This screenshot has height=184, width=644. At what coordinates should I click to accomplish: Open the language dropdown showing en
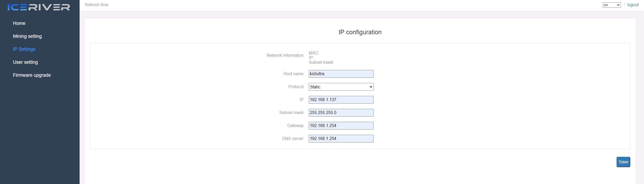click(x=611, y=5)
